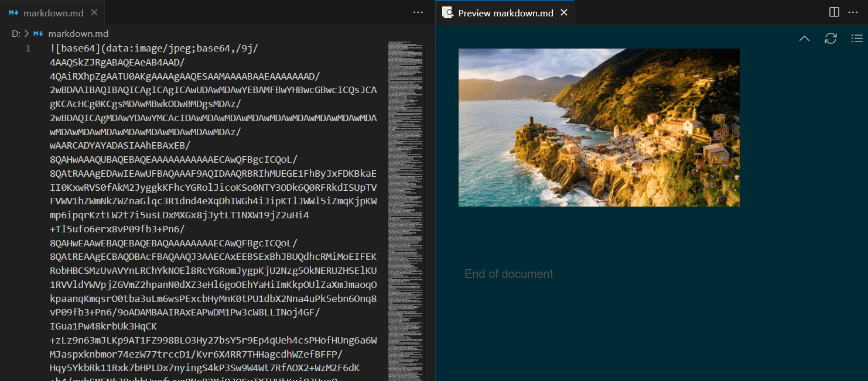Switch to the markdown.md editor tab

(x=52, y=12)
